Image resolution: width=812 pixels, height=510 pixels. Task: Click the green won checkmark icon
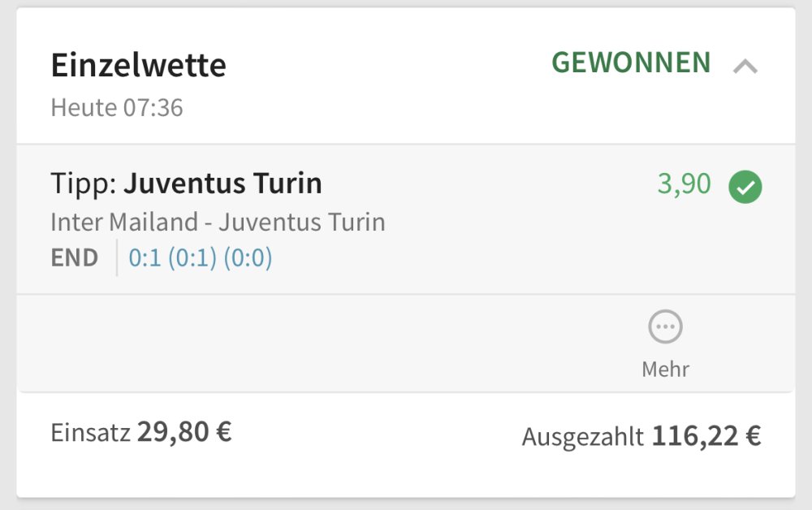pos(745,187)
